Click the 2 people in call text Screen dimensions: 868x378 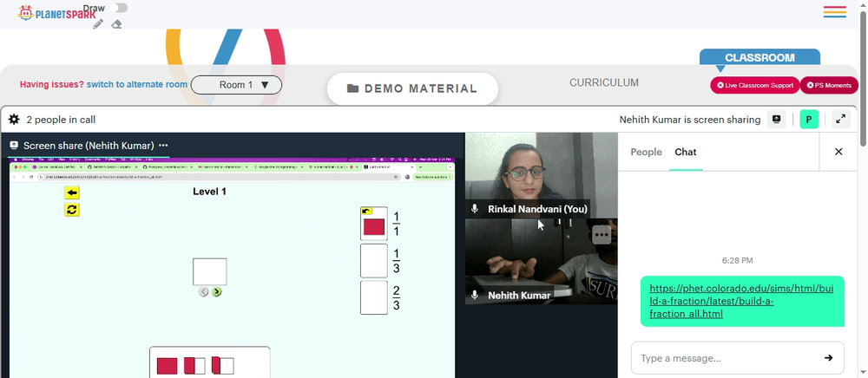[61, 120]
